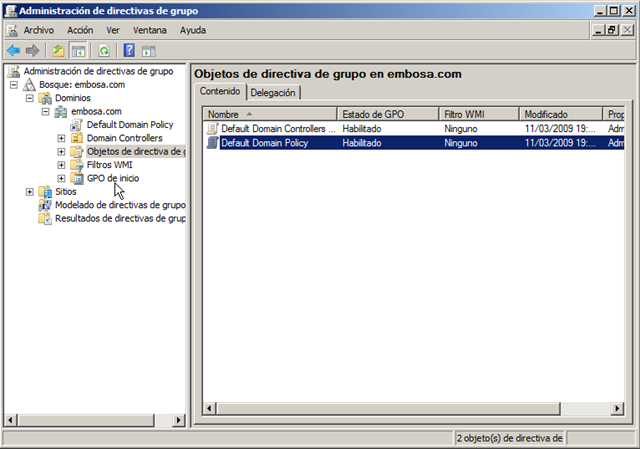
Task: Collapse the Dominios tree node
Action: coord(30,98)
